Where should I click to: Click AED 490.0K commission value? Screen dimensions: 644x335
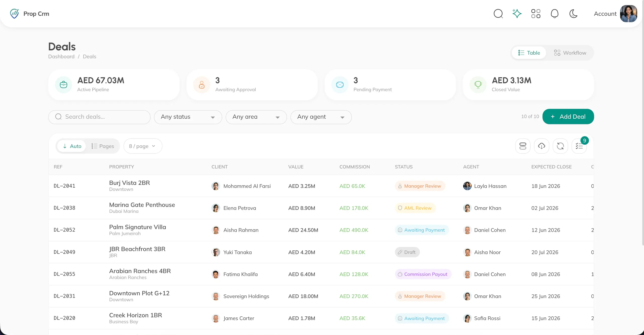click(x=354, y=230)
